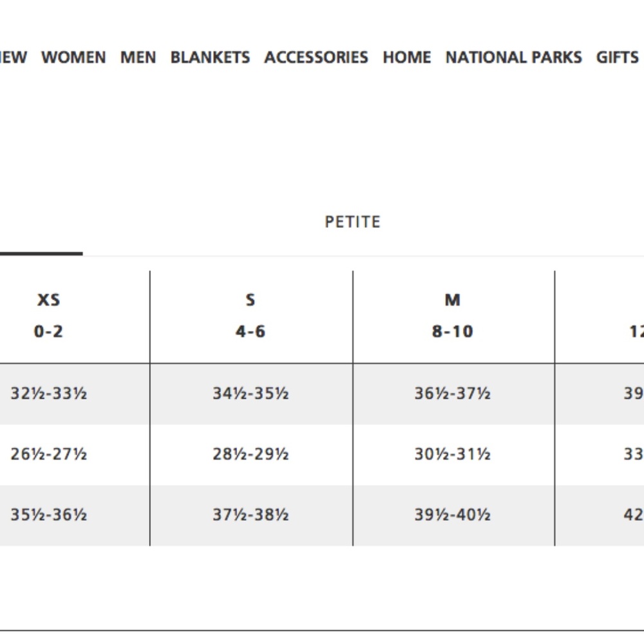Screen dimensions: 644x644
Task: Switch to the PETITE size tab
Action: point(352,222)
